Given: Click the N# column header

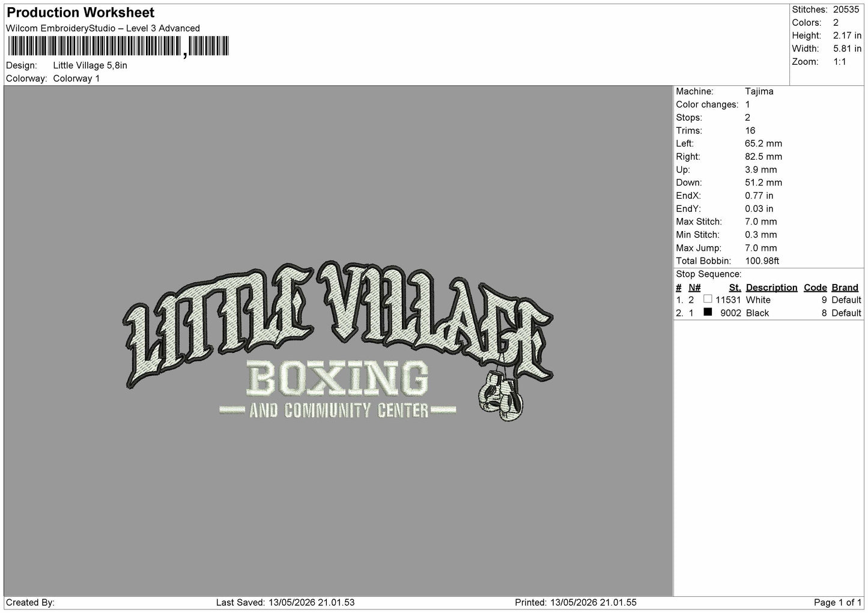Looking at the screenshot, I should 694,288.
